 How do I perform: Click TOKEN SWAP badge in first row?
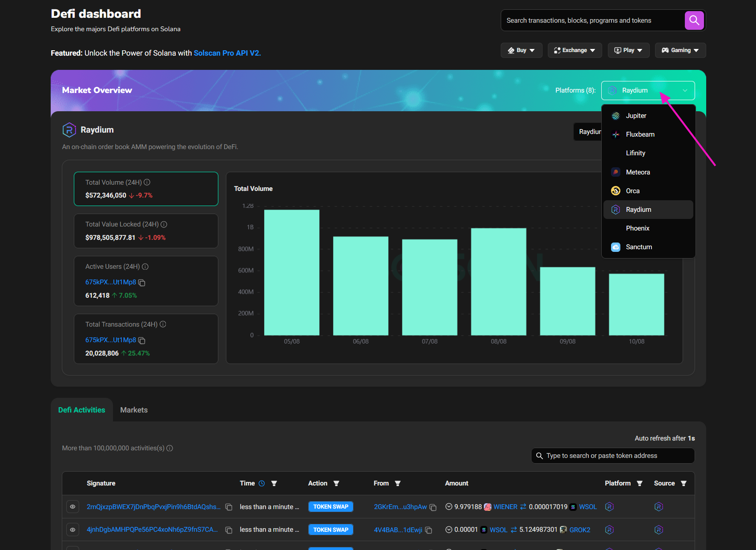coord(331,507)
